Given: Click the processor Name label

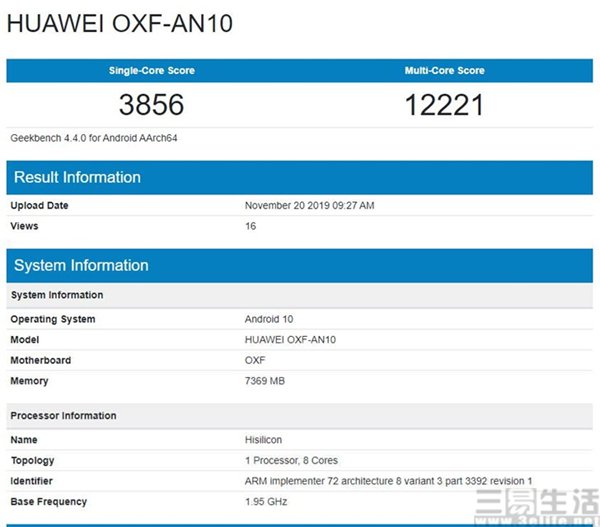Looking at the screenshot, I should pos(24,440).
